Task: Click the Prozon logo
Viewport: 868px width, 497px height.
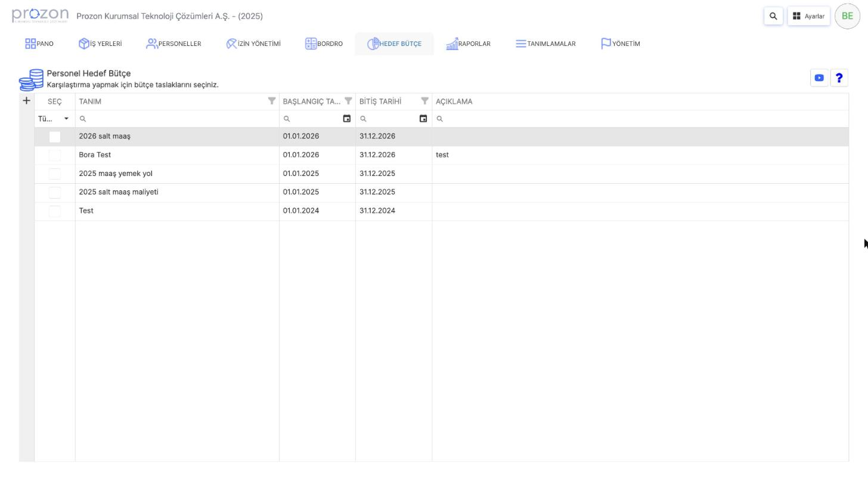Action: (x=40, y=16)
